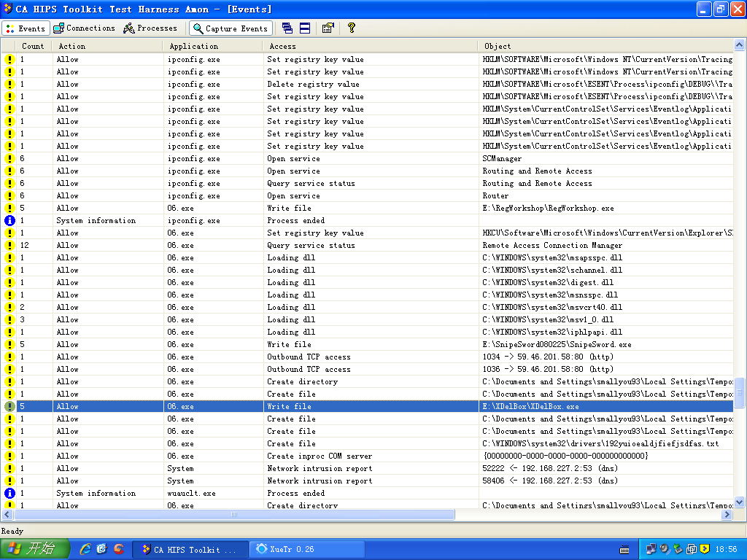Click the 18:56 system clock
The image size is (747, 560).
pos(726,549)
